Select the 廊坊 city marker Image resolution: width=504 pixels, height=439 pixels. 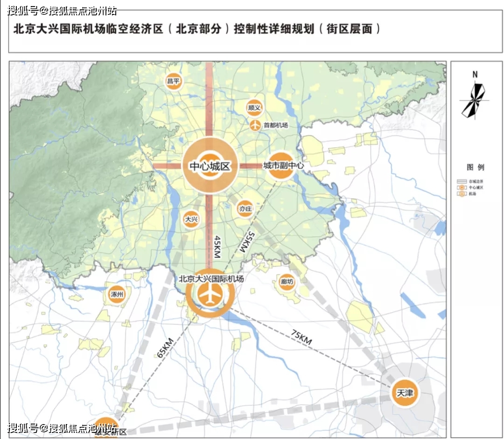pos(287,282)
